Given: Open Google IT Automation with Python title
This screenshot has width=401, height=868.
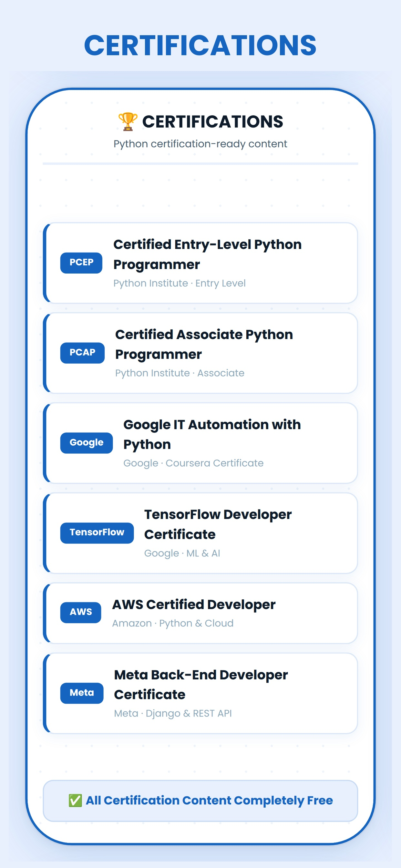Looking at the screenshot, I should pyautogui.click(x=212, y=434).
